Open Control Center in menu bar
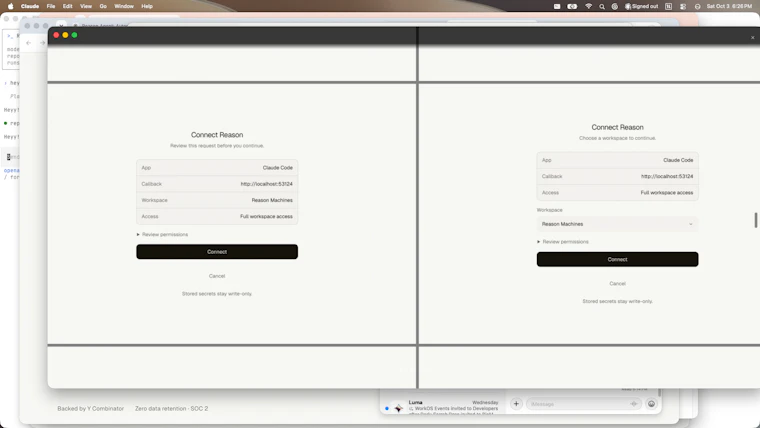Viewport: 760px width, 428px height. (683, 6)
